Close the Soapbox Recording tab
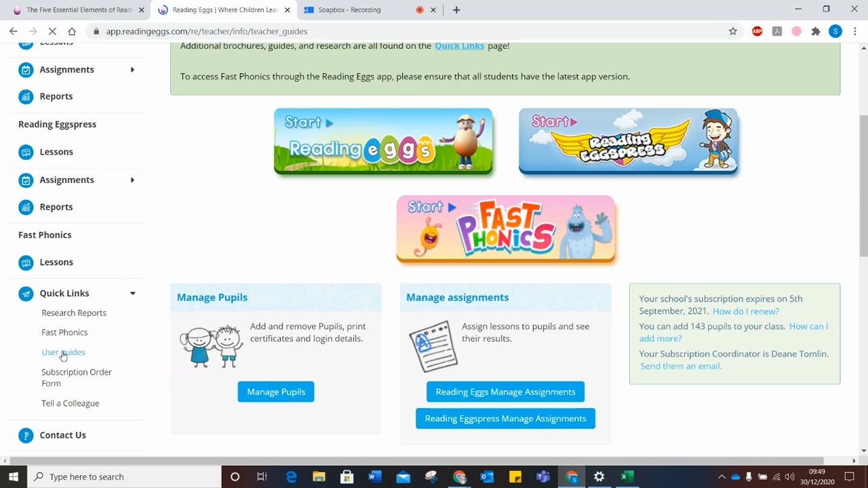The width and height of the screenshot is (868, 488). coord(433,9)
